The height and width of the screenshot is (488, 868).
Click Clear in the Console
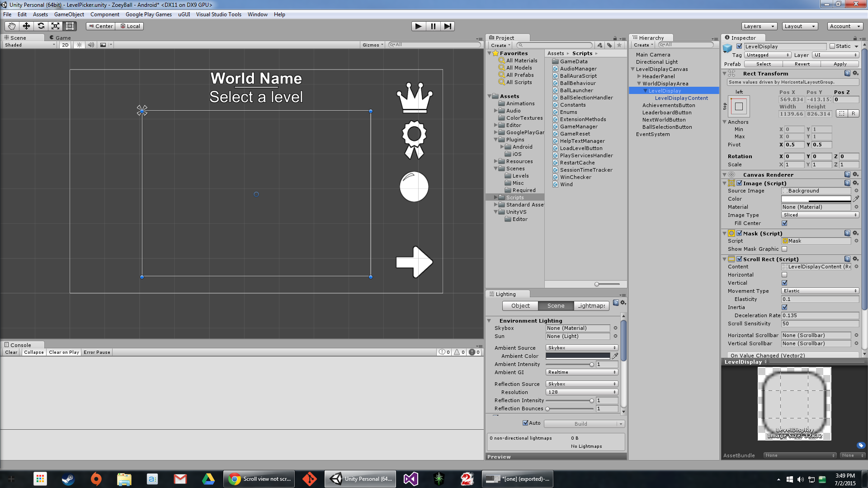(x=11, y=352)
